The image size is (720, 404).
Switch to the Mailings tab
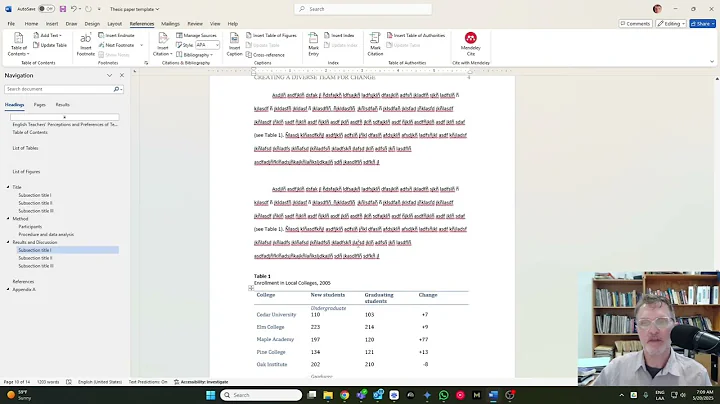(170, 23)
